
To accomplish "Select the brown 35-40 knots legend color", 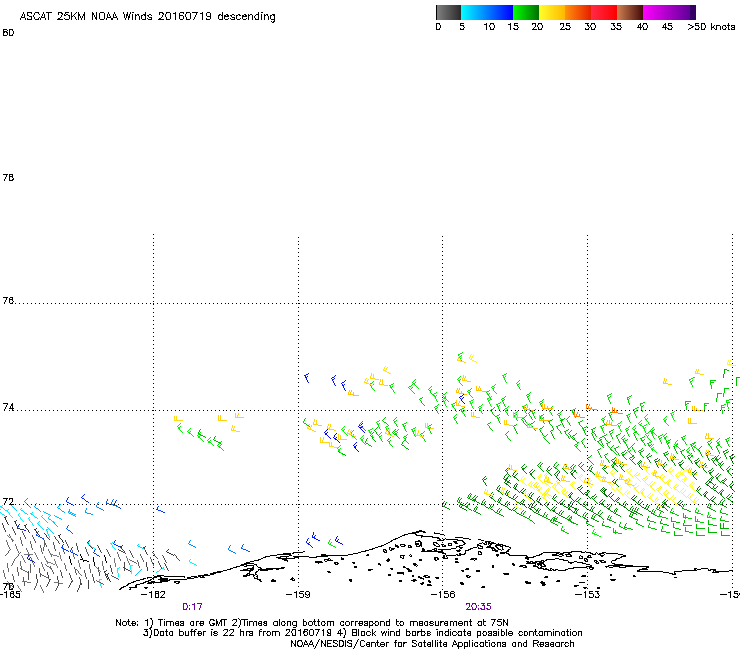I will [x=630, y=12].
